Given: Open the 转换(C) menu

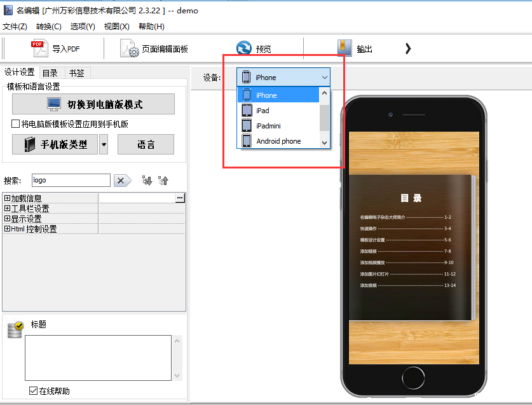Looking at the screenshot, I should coord(49,27).
